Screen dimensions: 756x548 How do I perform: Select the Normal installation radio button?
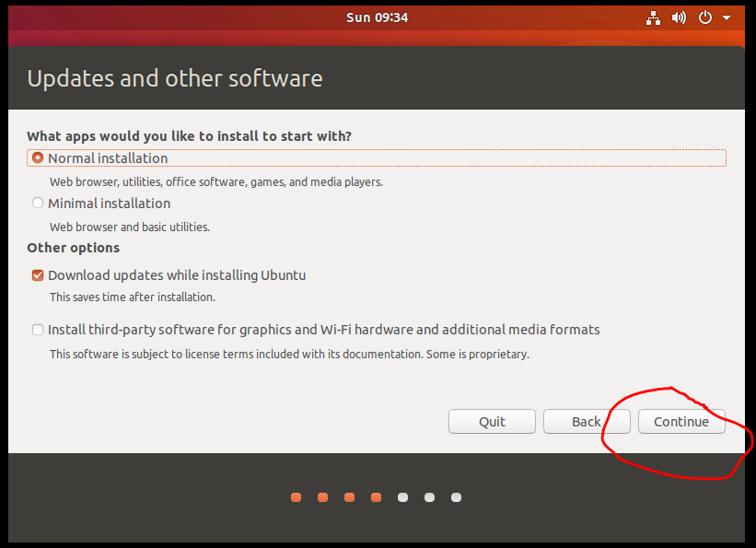38,157
